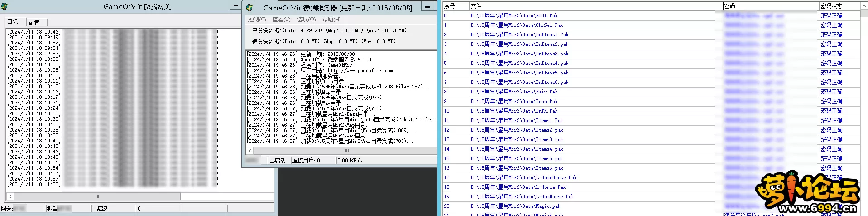
Task: Click the 已发送数据 statistics line
Action: 329,30
